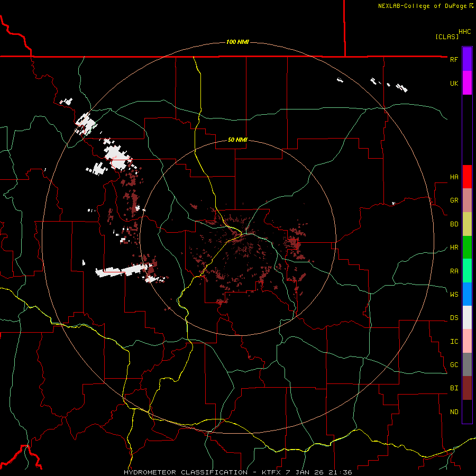Click the BI legend label

point(454,388)
